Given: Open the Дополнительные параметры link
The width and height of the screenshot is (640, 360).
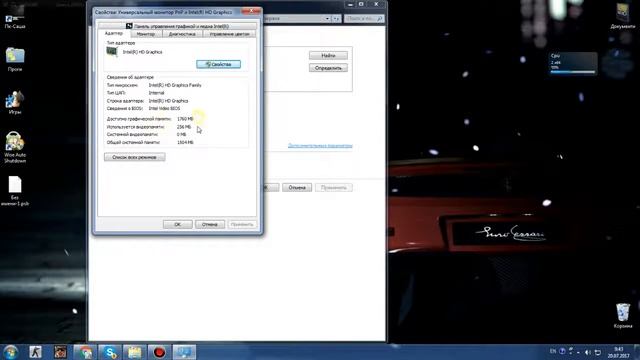Looking at the screenshot, I should 320,146.
